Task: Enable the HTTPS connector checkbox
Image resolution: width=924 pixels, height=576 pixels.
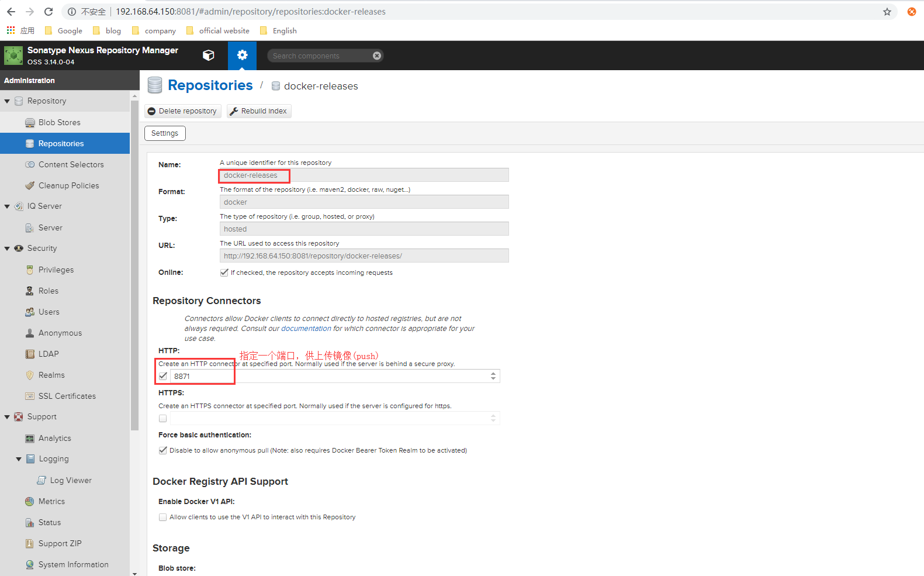Action: point(163,418)
